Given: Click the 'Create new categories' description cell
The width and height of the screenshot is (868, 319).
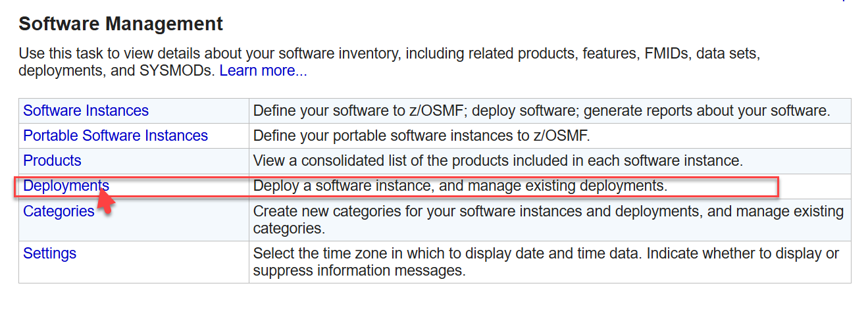Looking at the screenshot, I should tap(549, 220).
